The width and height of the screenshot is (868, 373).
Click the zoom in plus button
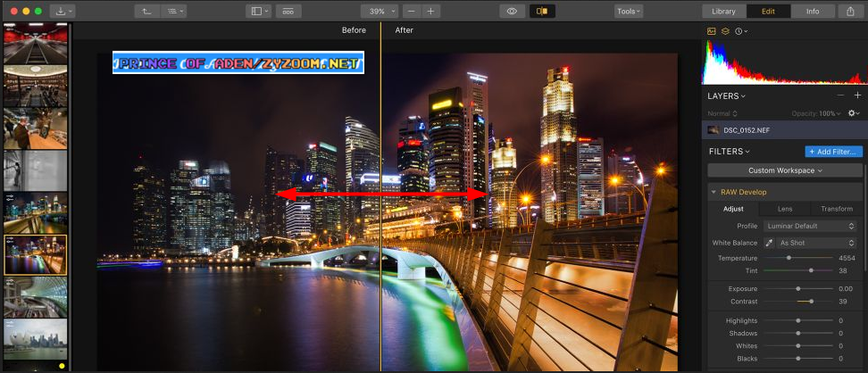(x=430, y=11)
